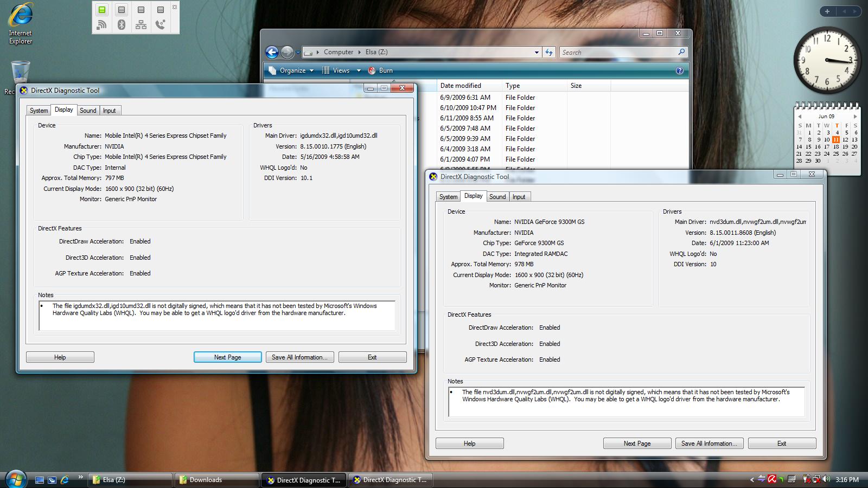
Task: Click the power plug battery tray icon
Action: click(x=807, y=479)
